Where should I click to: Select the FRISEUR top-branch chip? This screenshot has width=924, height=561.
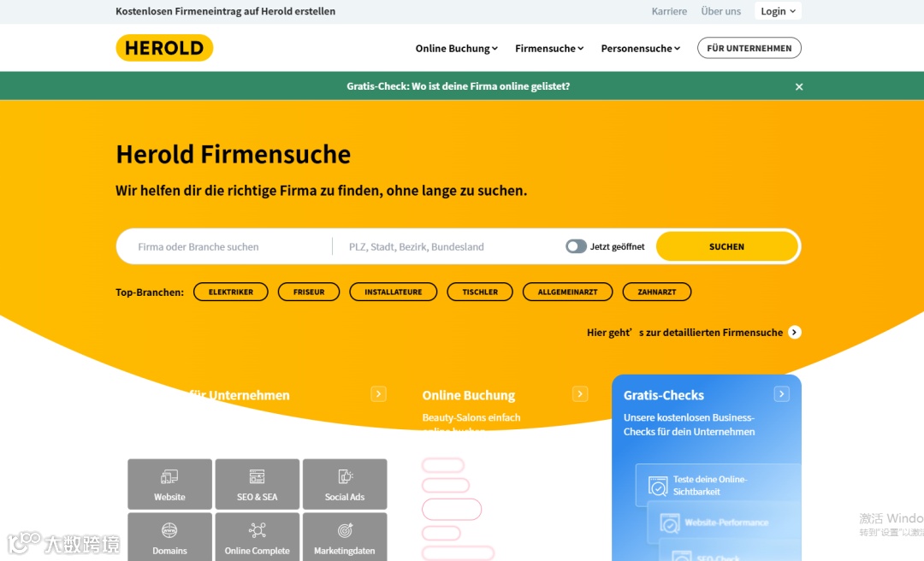309,292
